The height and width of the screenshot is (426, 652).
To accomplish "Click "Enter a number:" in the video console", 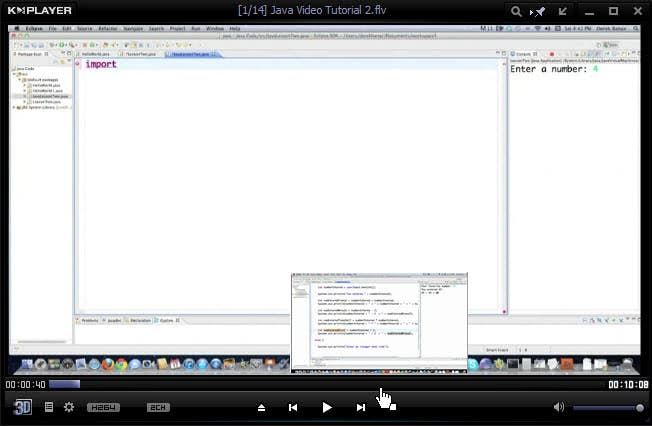I will tap(548, 69).
